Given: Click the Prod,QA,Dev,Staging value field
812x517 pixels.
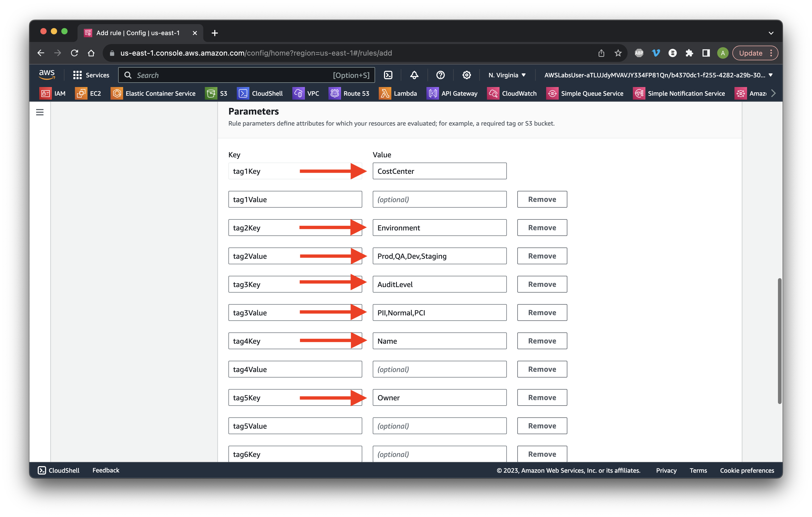Looking at the screenshot, I should pyautogui.click(x=439, y=256).
